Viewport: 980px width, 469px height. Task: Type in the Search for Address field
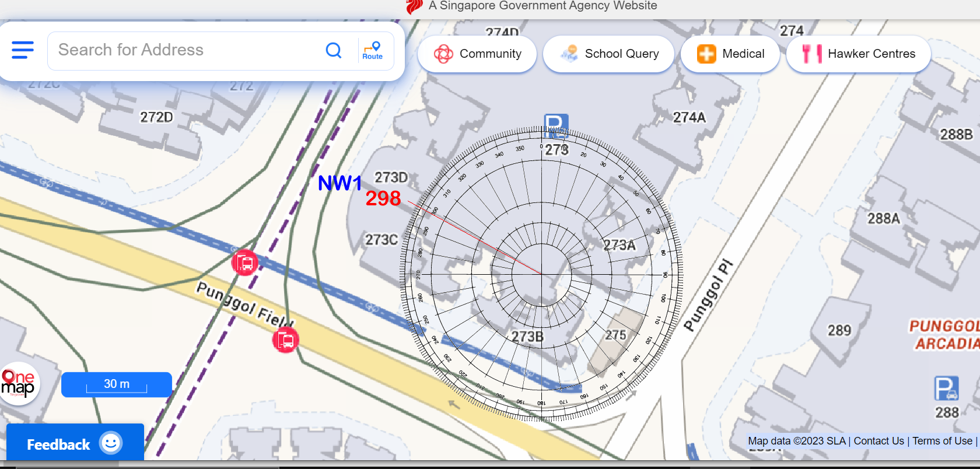(187, 51)
